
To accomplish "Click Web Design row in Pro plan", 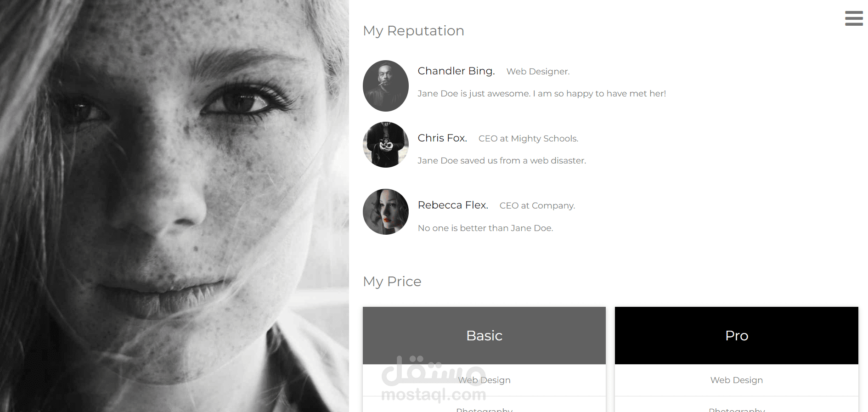I will coord(737,380).
